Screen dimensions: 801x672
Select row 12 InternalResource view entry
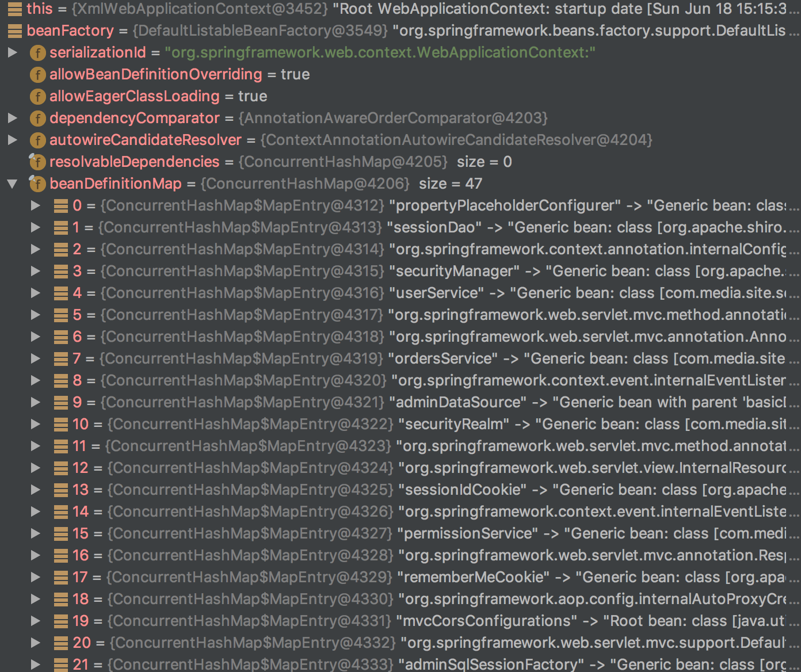pyautogui.click(x=401, y=468)
